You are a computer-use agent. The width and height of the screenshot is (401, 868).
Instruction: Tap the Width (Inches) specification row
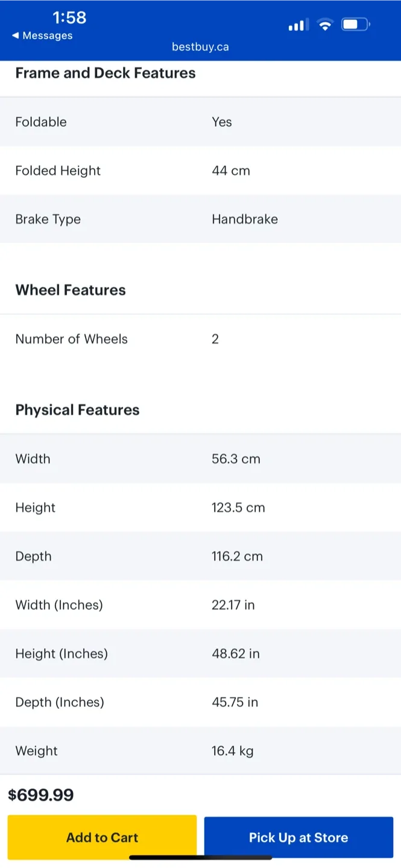[x=200, y=605]
